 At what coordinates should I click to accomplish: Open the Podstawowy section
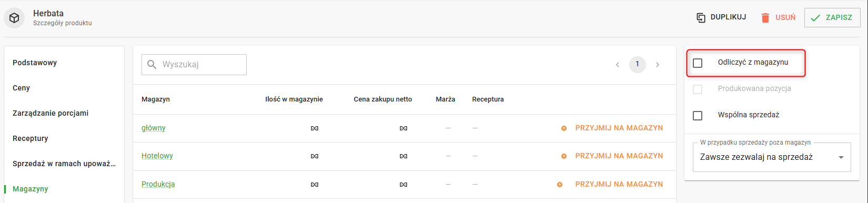tap(35, 63)
